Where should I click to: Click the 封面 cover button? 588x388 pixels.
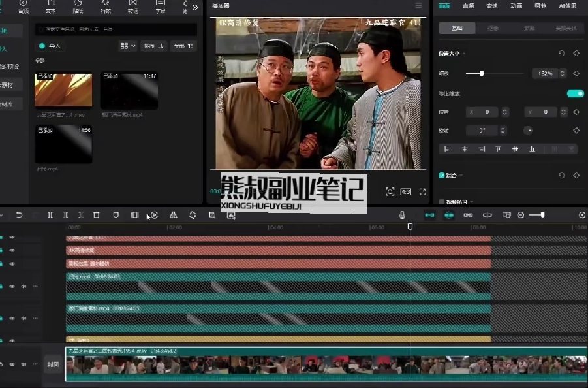[53, 364]
